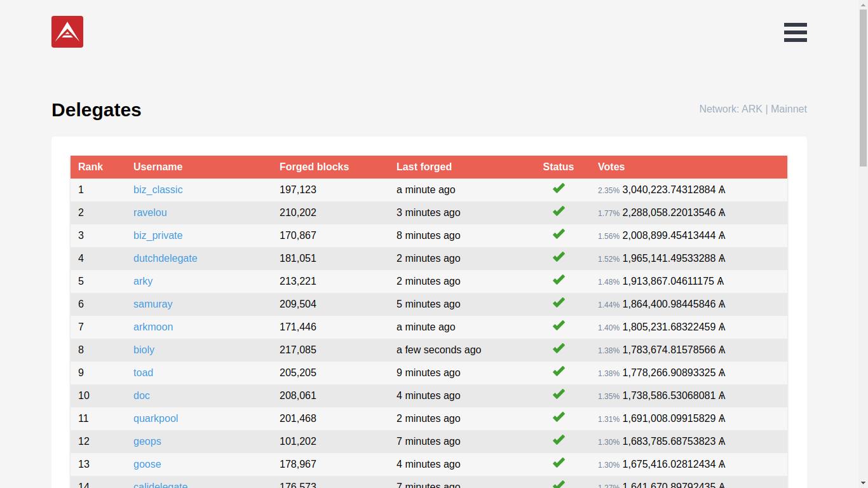This screenshot has height=488, width=868.
Task: Open the dutchdelegate profile link
Action: point(165,259)
